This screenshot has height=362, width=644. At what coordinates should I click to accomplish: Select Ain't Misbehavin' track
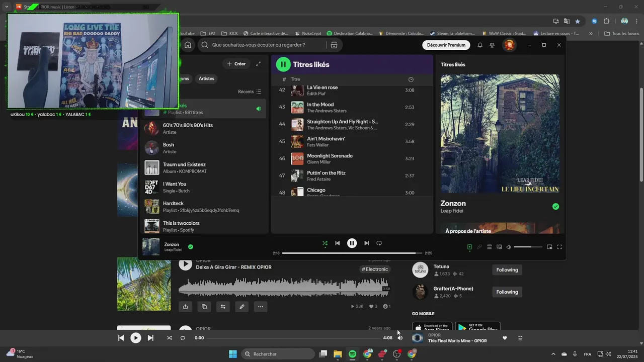click(x=351, y=141)
